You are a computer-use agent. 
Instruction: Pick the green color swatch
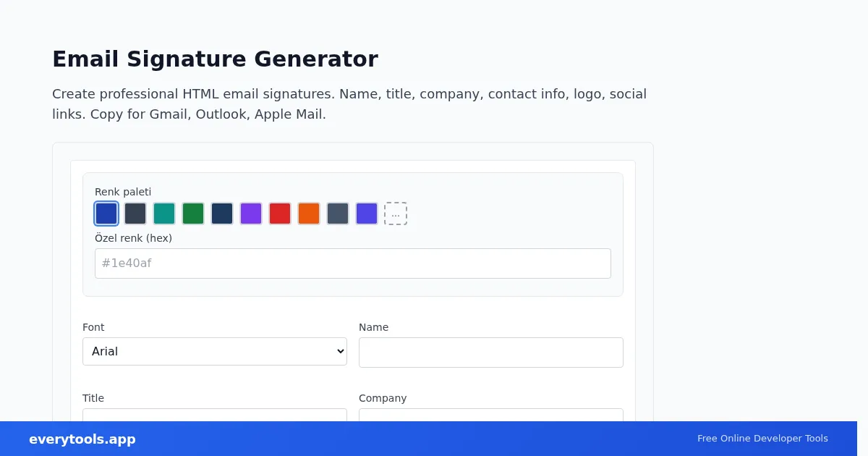[193, 214]
